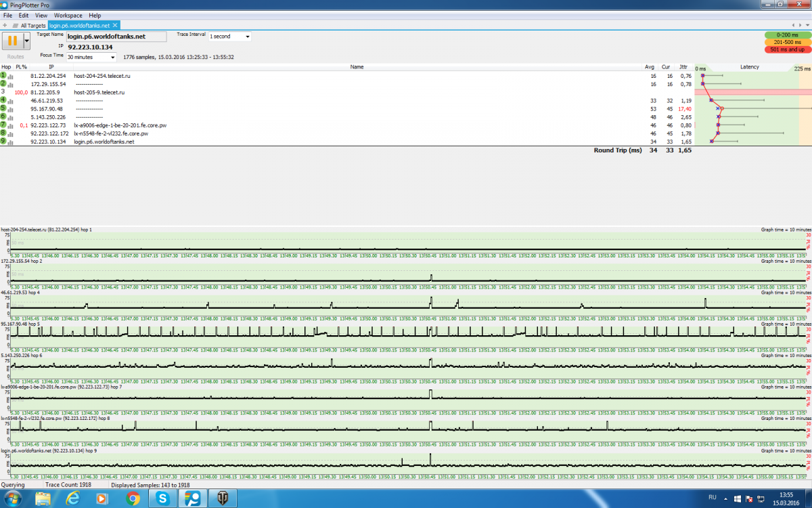Expand the Trace Interval dropdown
The width and height of the screenshot is (812, 508).
247,37
